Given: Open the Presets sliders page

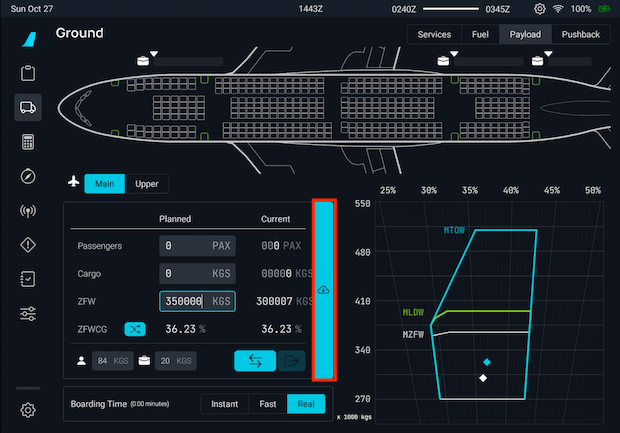Looking at the screenshot, I should 28,314.
